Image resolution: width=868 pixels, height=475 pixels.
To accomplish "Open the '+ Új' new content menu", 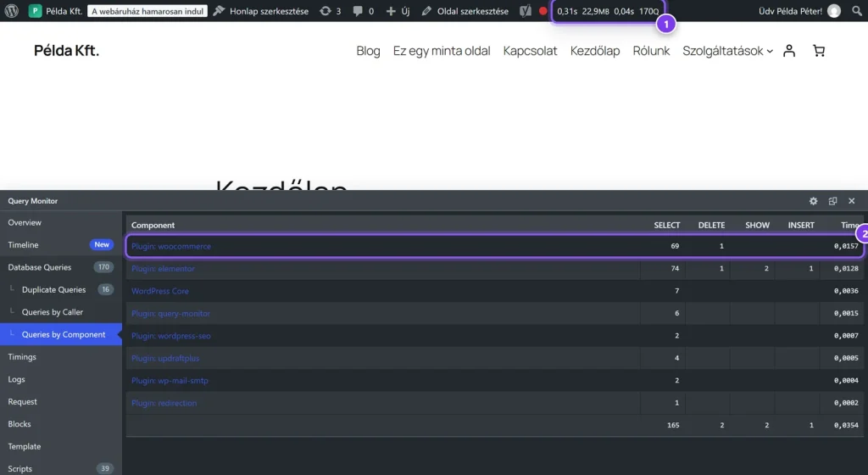I will pos(398,11).
